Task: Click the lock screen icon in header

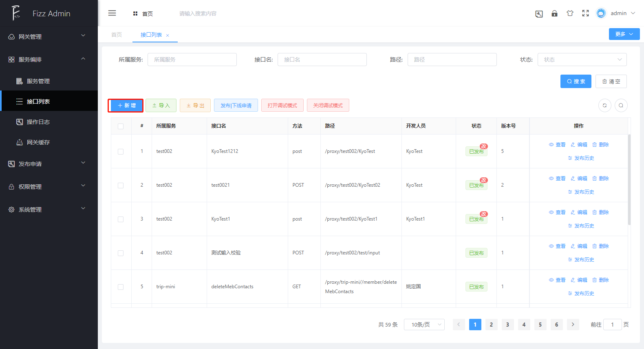Action: (554, 13)
